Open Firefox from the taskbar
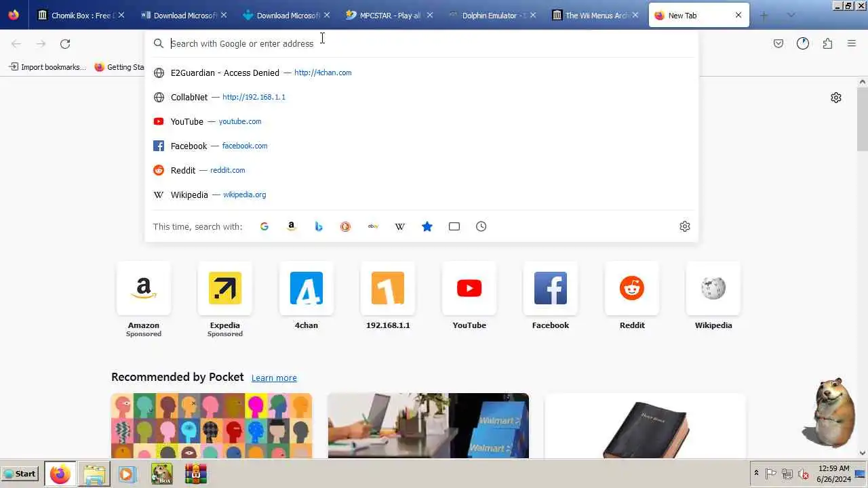This screenshot has width=868, height=488. (x=60, y=474)
